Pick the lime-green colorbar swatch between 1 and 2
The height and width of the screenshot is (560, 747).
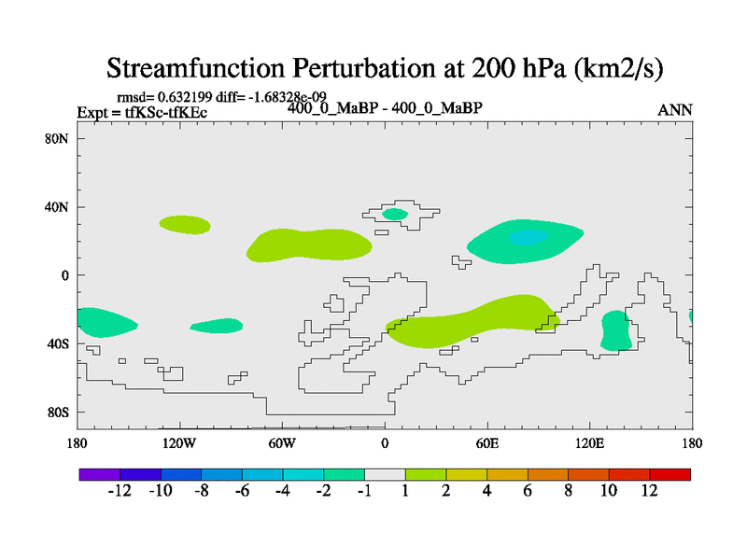point(426,474)
